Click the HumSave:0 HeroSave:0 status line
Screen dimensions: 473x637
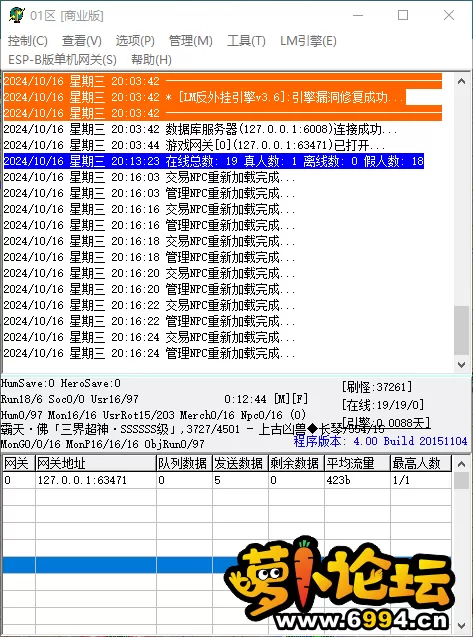coord(61,383)
